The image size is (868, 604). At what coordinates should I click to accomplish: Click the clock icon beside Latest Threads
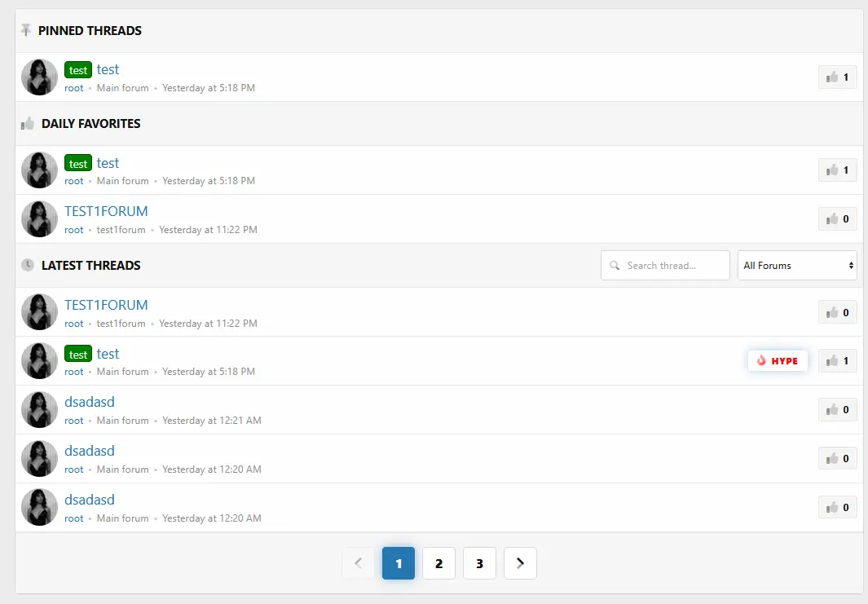pyautogui.click(x=28, y=265)
